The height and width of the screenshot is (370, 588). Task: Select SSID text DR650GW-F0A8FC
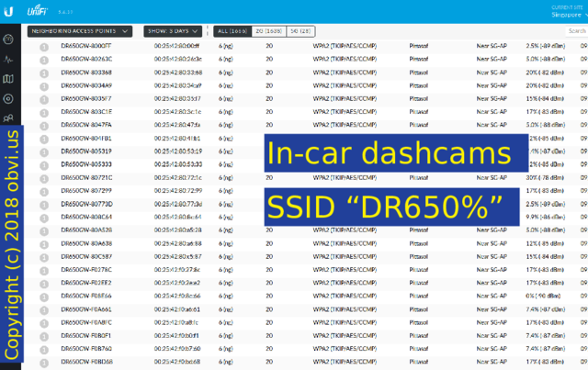point(86,322)
